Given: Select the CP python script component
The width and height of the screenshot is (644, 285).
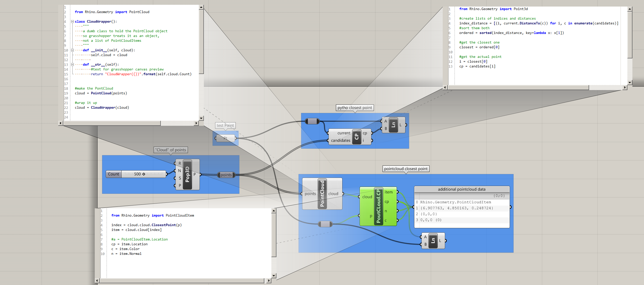Looking at the screenshot, I should [x=356, y=137].
